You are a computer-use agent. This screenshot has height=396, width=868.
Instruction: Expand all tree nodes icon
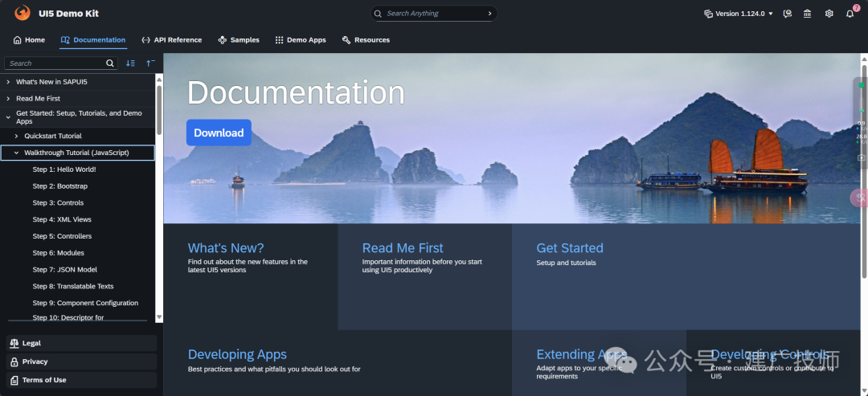[x=130, y=63]
